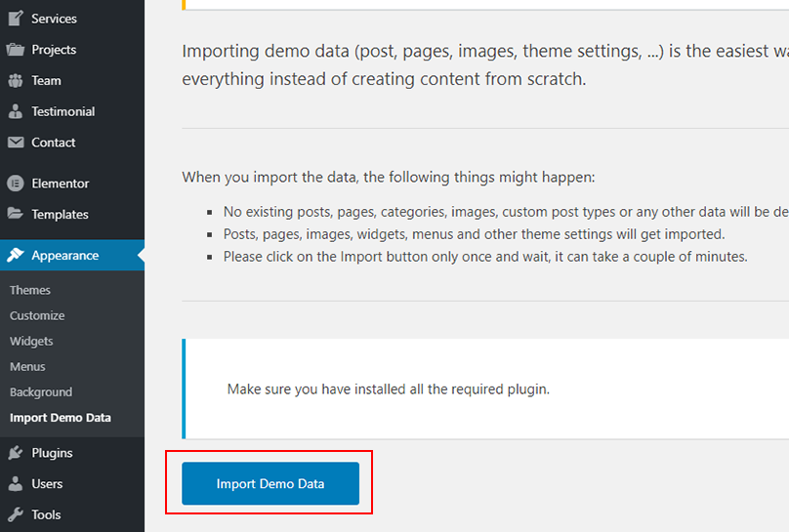Open the Themes submenu item
789x532 pixels.
click(30, 290)
